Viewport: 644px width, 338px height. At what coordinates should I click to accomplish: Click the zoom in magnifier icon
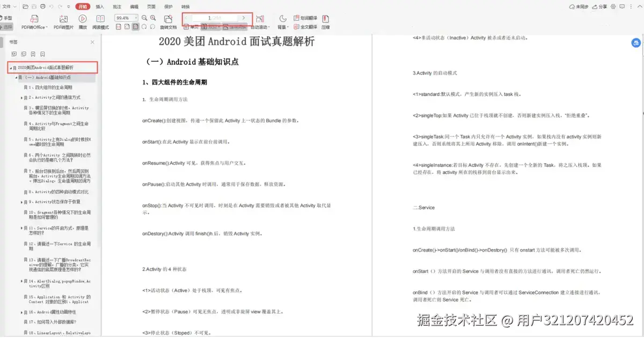pyautogui.click(x=153, y=18)
